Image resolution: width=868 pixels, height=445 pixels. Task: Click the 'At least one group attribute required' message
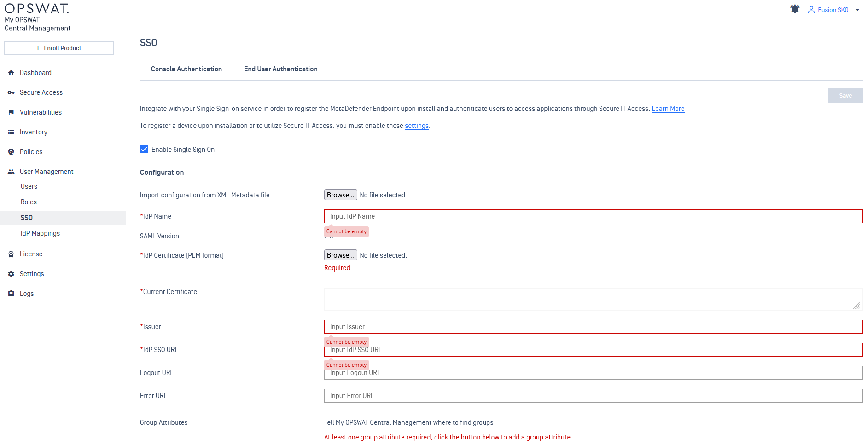(447, 437)
